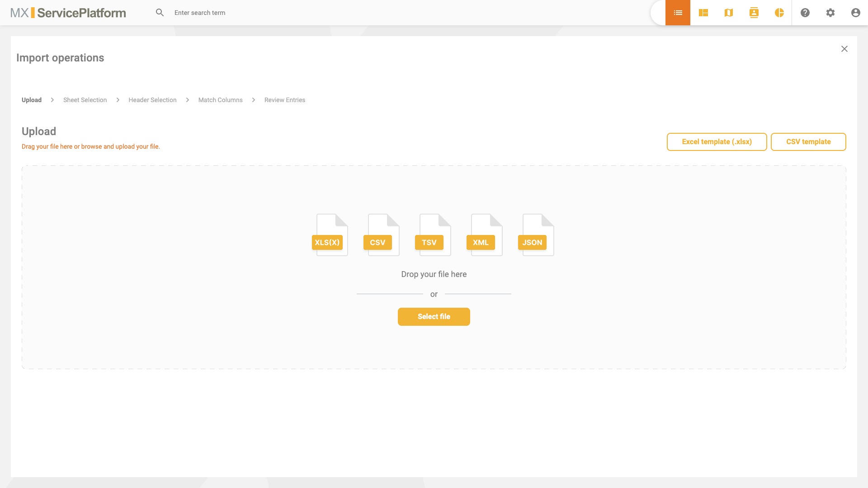Open the dashboard tiles icon
Viewport: 868px width, 488px height.
click(x=703, y=13)
